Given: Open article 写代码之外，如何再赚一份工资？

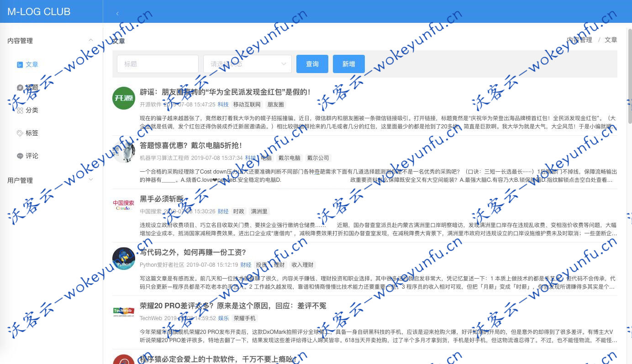Looking at the screenshot, I should [x=193, y=253].
